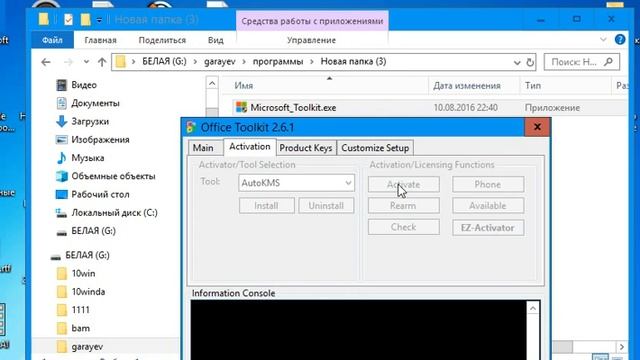Viewport: 640px width, 360px height.
Task: Open the 10winda folder icon
Action: pyautogui.click(x=62, y=292)
